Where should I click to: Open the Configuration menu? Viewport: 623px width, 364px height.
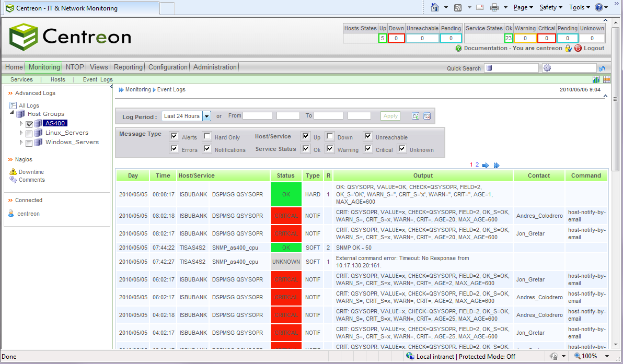coord(167,67)
